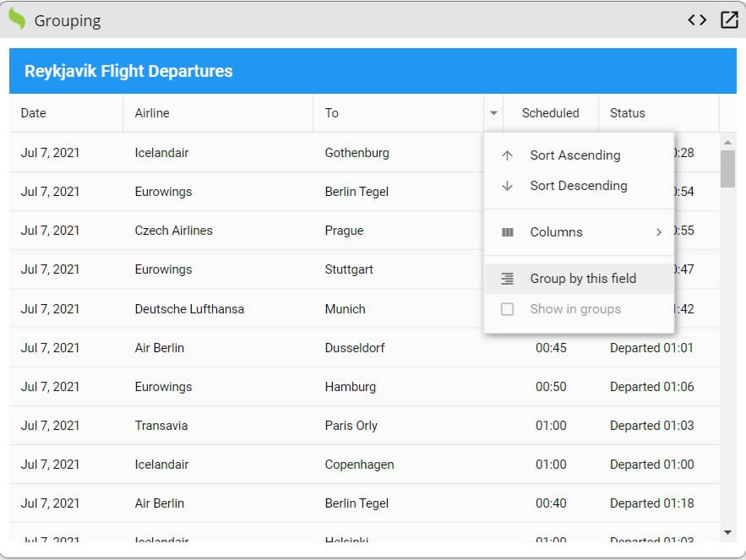Open the To column menu dropdown arrow
This screenshot has width=746, height=560.
point(493,112)
